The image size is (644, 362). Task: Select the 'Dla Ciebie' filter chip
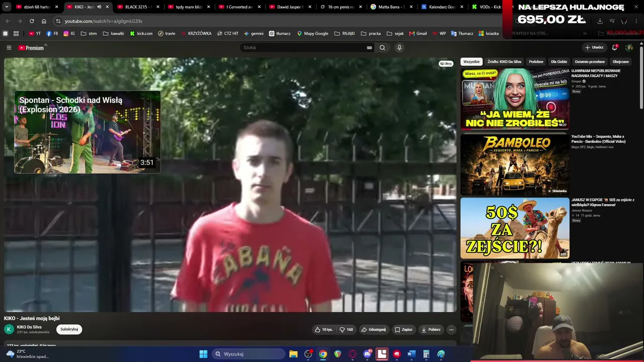(559, 62)
